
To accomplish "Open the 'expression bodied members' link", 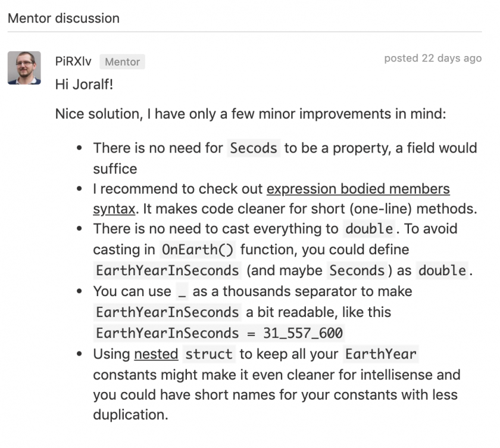I will 358,189.
